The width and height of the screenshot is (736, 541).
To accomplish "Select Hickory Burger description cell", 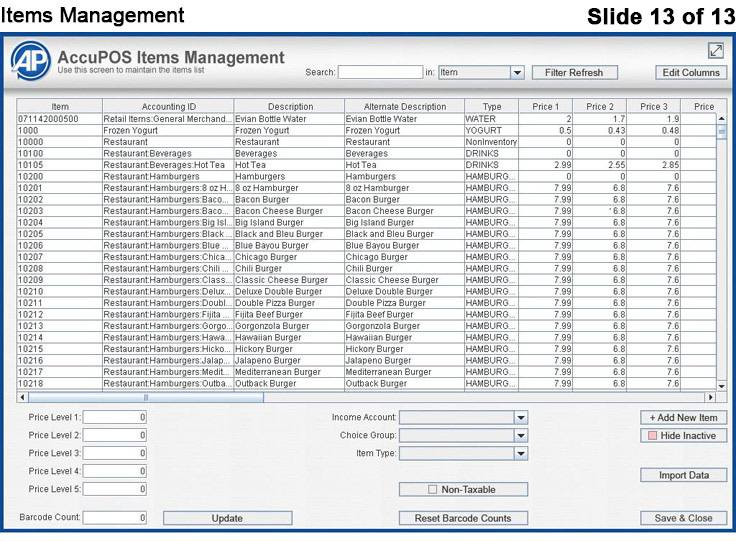I will (289, 349).
